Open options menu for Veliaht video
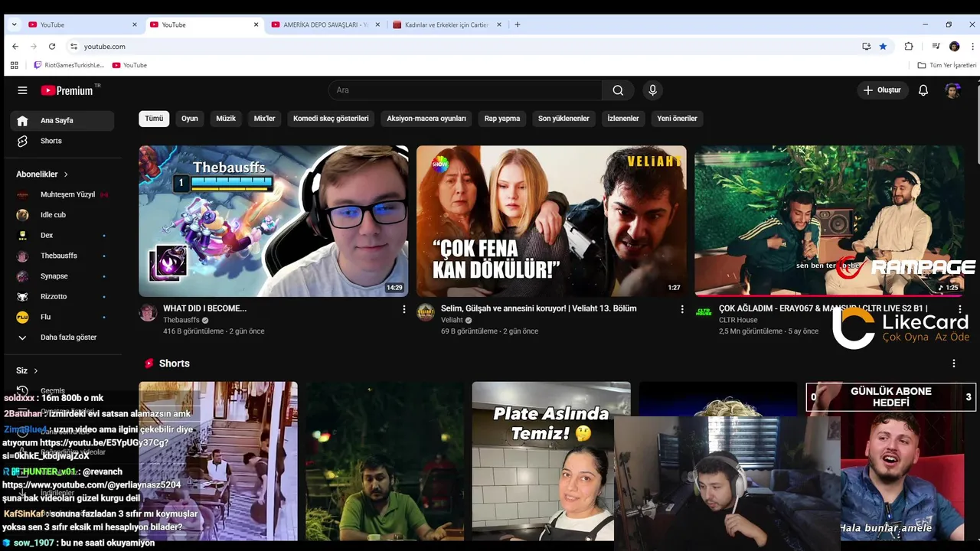 point(682,309)
